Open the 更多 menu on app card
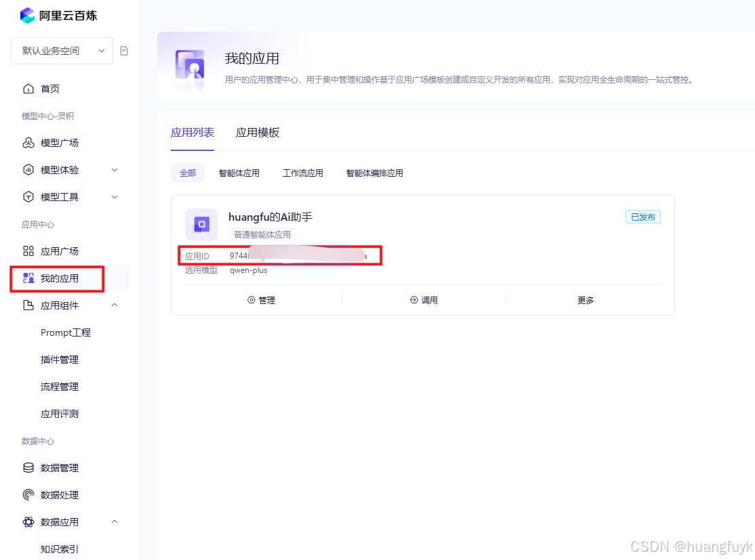This screenshot has height=560, width=755. click(586, 300)
